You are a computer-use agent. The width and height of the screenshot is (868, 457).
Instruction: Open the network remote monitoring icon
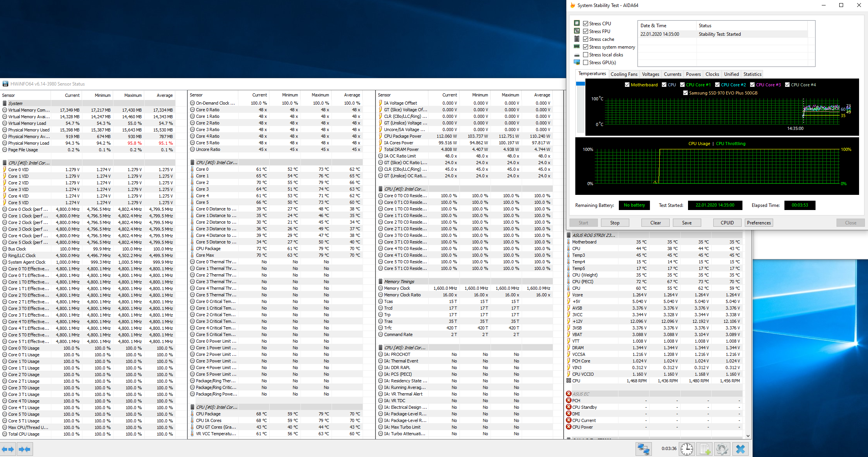point(643,449)
